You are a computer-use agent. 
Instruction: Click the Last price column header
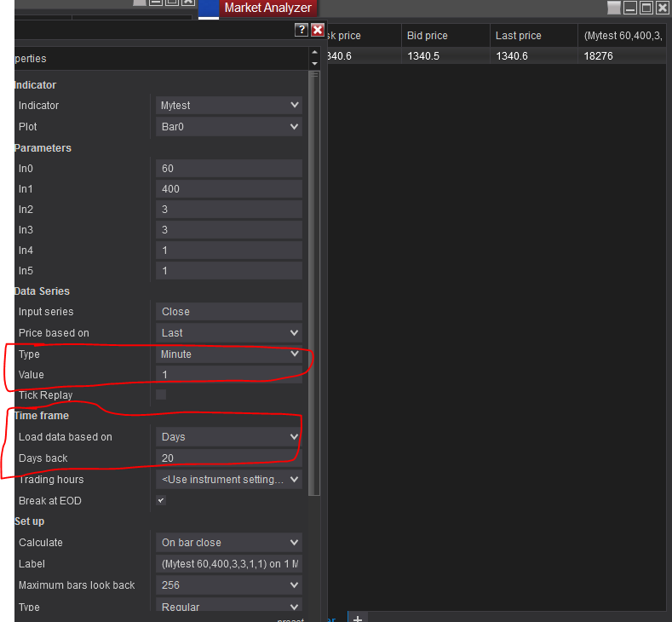534,36
